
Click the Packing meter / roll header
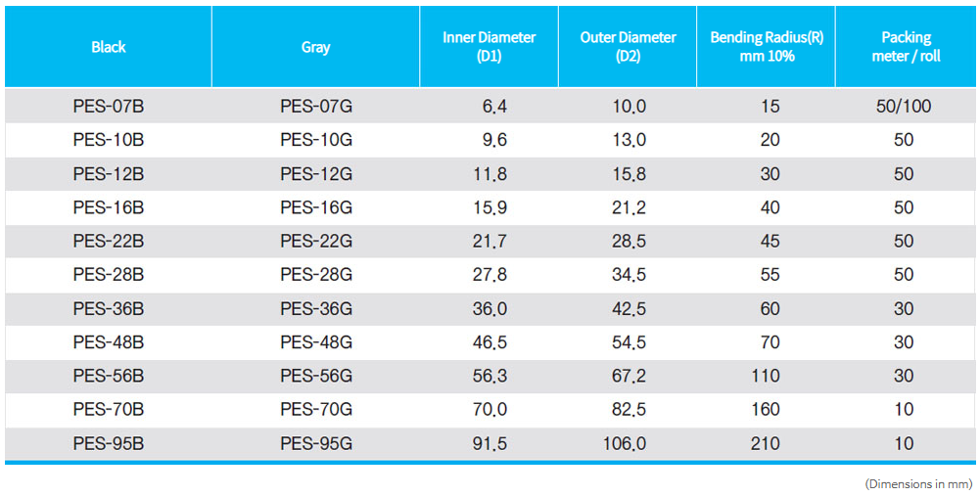(x=905, y=47)
